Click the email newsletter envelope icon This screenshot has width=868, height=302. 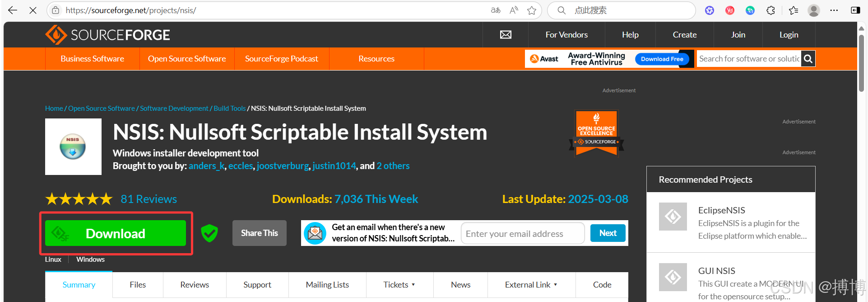tap(315, 233)
